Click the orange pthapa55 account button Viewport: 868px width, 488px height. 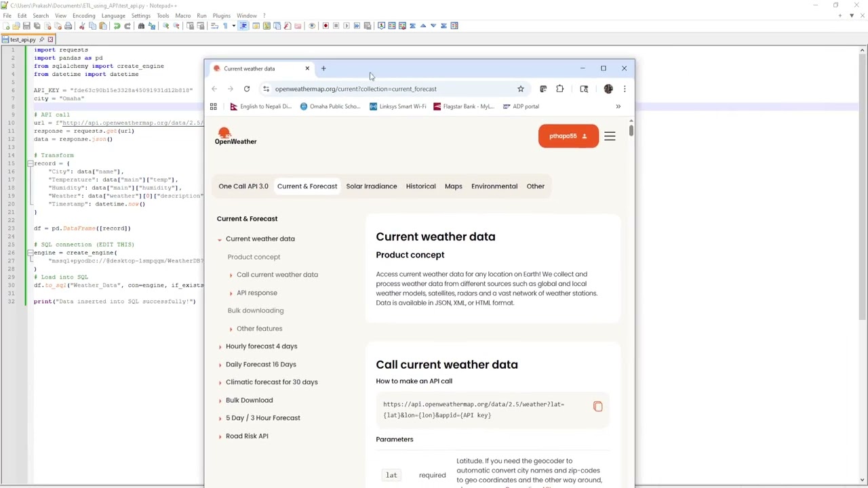pos(569,136)
